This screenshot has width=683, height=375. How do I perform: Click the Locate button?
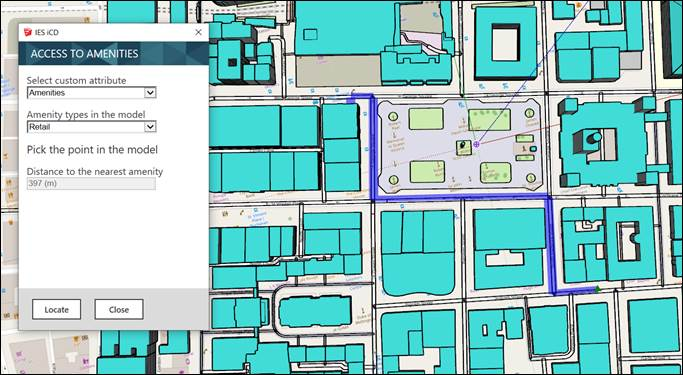(57, 309)
